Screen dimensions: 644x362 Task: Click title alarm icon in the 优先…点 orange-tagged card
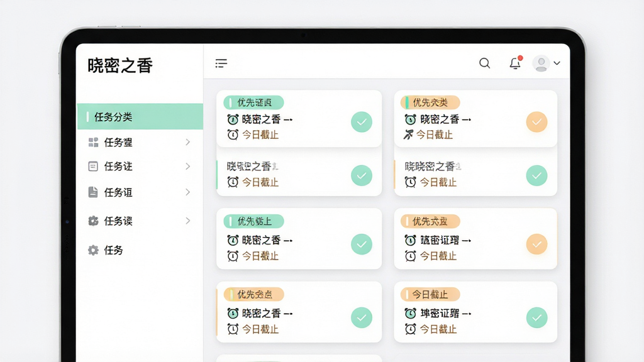[233, 314]
